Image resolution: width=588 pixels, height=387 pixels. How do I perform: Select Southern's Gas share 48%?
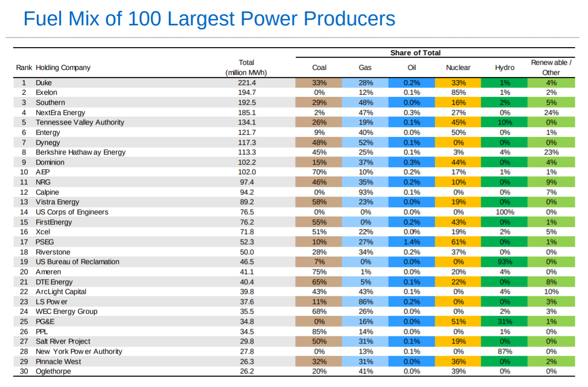[365, 102]
